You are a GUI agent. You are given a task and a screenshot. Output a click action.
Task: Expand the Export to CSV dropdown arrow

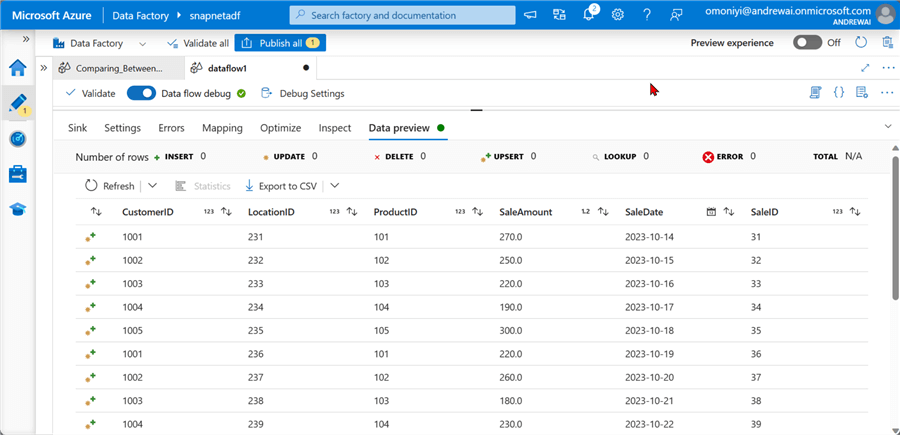click(x=335, y=186)
